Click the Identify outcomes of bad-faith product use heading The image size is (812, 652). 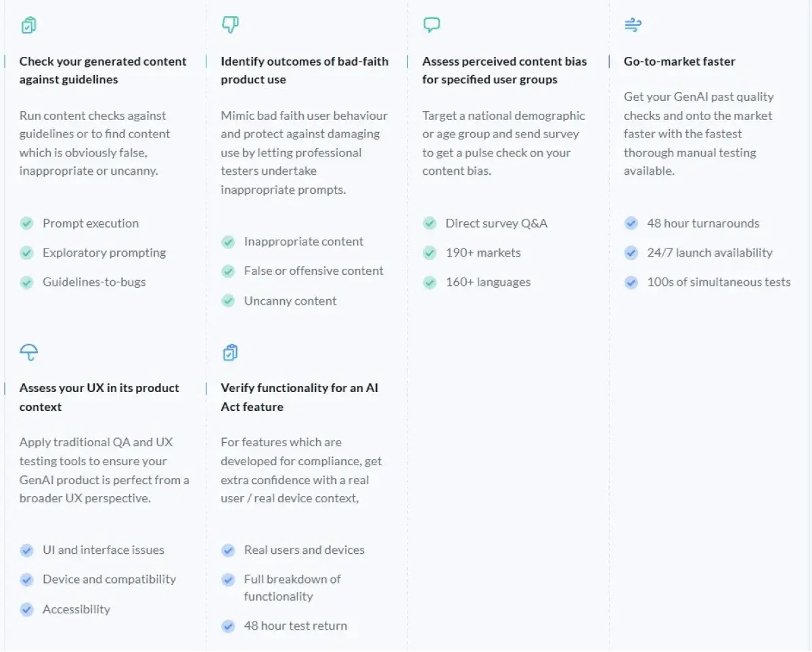tap(304, 70)
